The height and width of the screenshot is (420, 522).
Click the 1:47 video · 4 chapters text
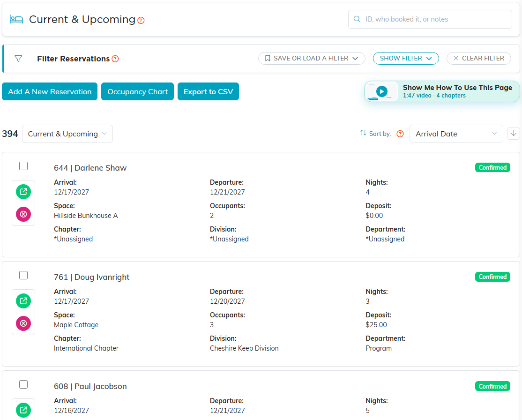tap(434, 96)
